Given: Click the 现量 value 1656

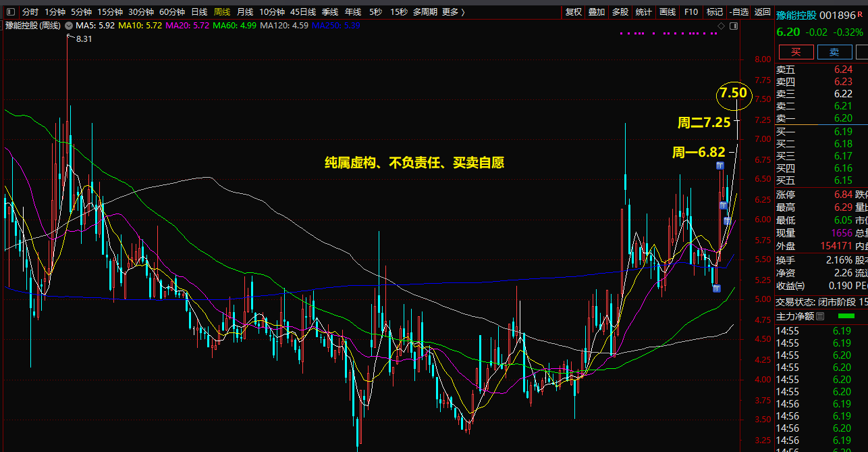Looking at the screenshot, I should [841, 233].
